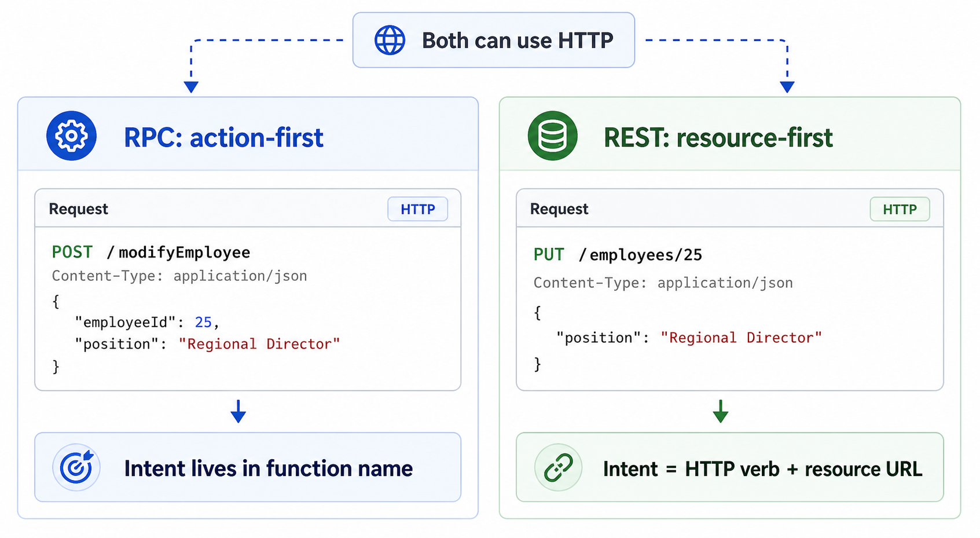Click the globe icon beside Both can use HTTP
Screen dimensions: 980x538
click(390, 41)
